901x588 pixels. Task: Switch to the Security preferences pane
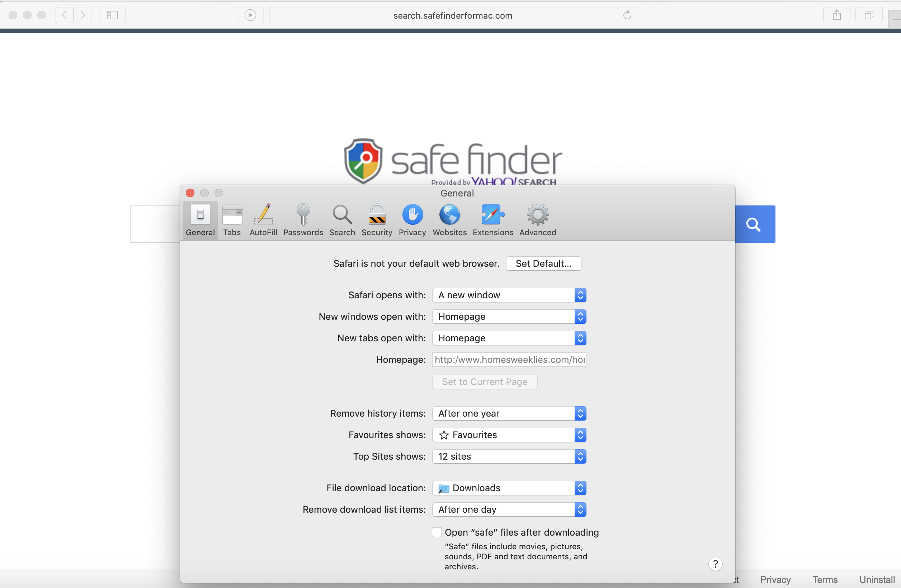376,220
